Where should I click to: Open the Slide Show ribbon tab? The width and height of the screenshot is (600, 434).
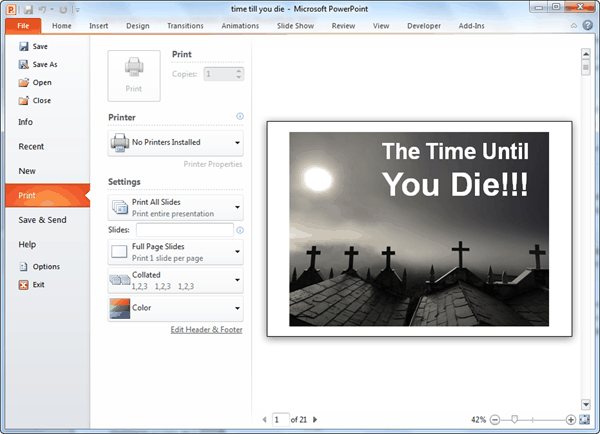(x=295, y=26)
